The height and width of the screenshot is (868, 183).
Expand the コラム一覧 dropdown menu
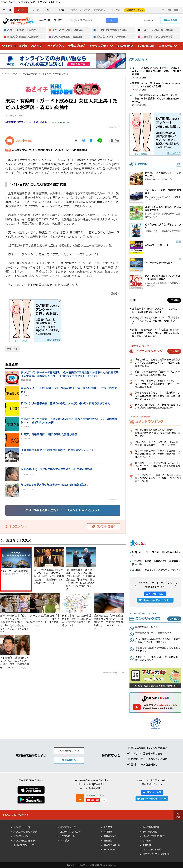pyautogui.click(x=167, y=46)
